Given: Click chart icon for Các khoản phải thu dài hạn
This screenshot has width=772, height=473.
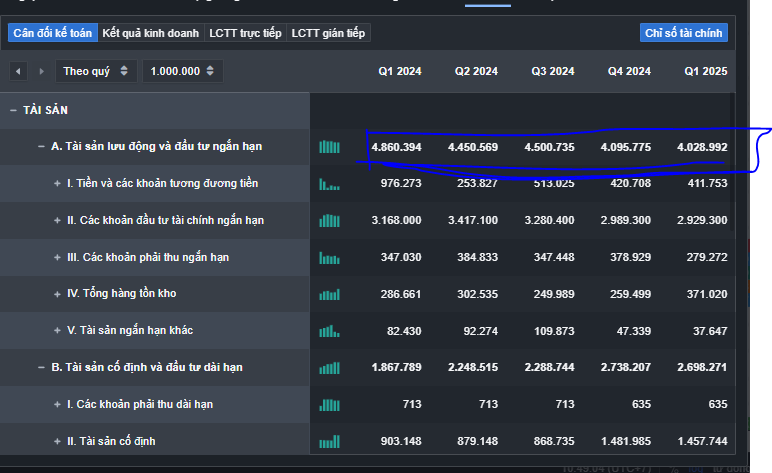Looking at the screenshot, I should 330,404.
